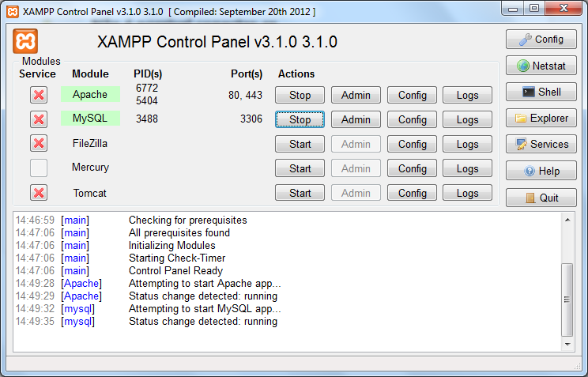Image resolution: width=588 pixels, height=377 pixels.
Task: Quit the control panel via Quit button
Action: click(x=541, y=198)
